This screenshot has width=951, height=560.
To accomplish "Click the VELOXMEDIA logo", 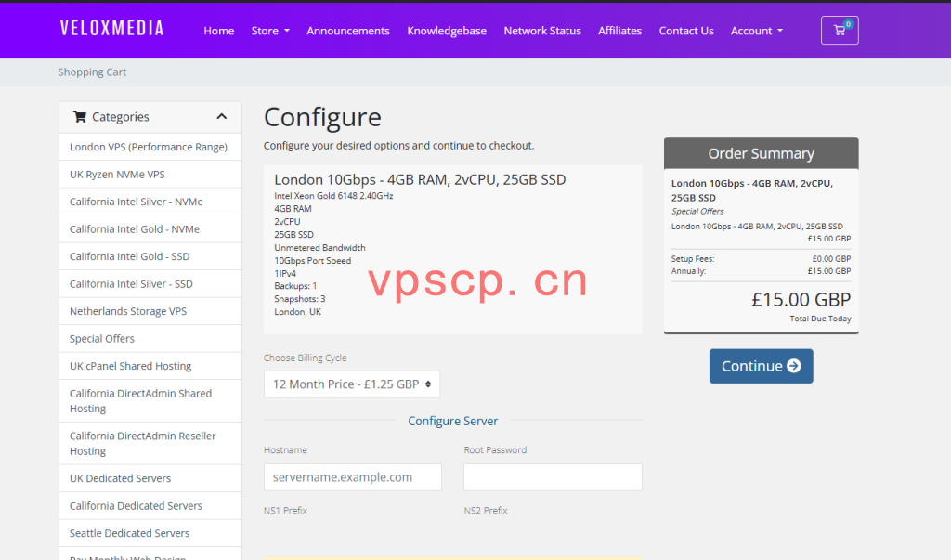I will tap(112, 29).
